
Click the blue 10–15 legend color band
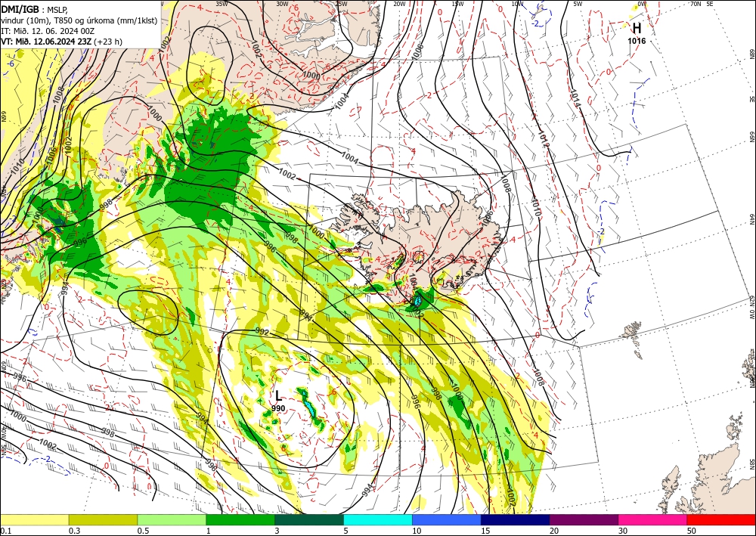[x=447, y=519]
